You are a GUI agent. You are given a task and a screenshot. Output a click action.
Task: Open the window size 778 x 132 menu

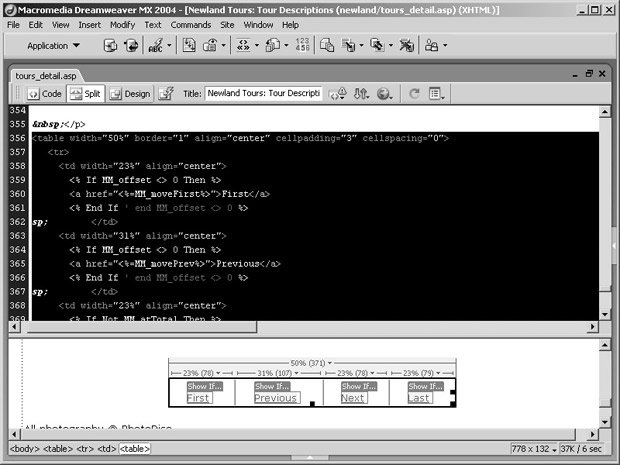534,449
